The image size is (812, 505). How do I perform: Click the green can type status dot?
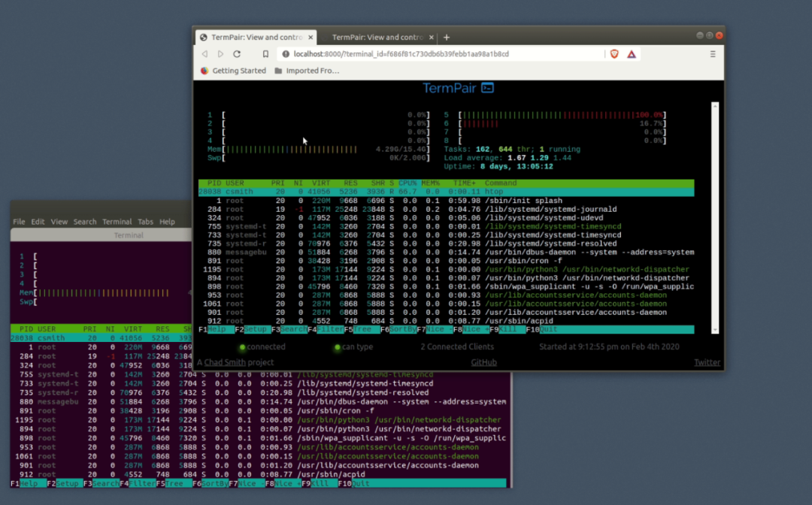(338, 347)
